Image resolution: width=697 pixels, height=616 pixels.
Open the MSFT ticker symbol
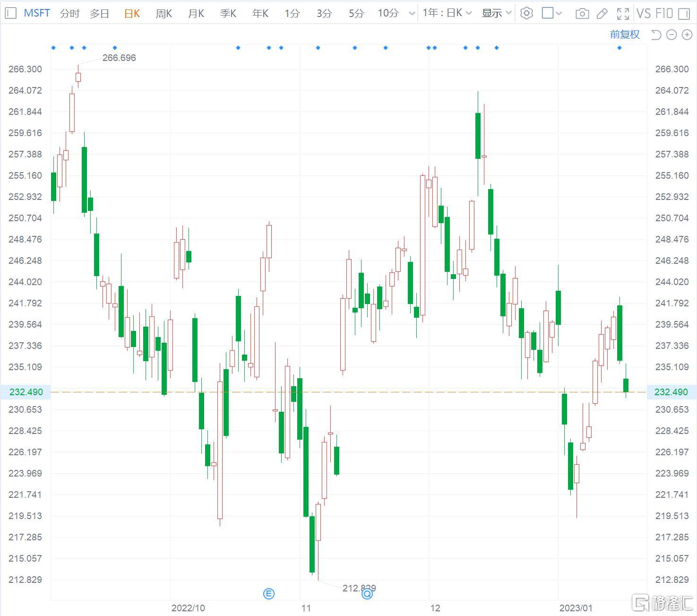[x=37, y=13]
